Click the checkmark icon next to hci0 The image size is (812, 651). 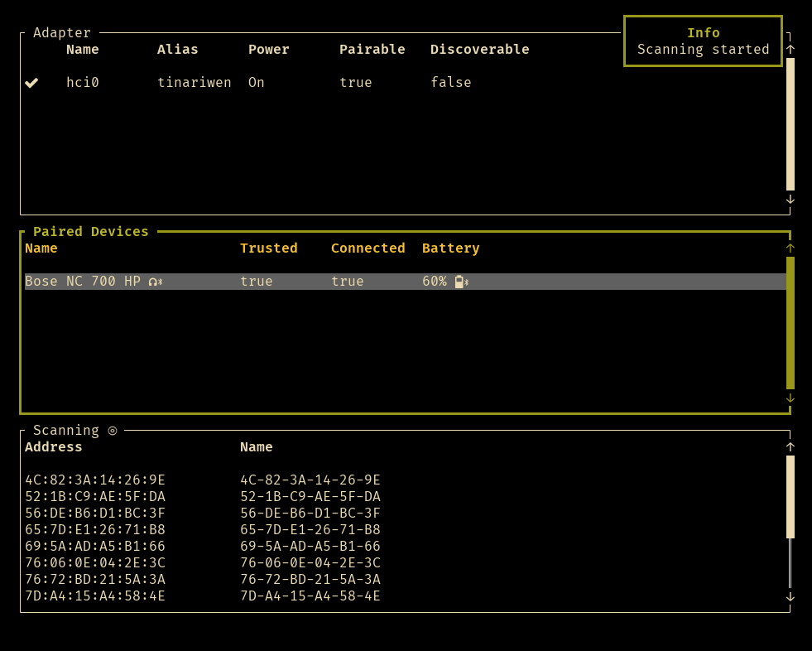coord(31,82)
